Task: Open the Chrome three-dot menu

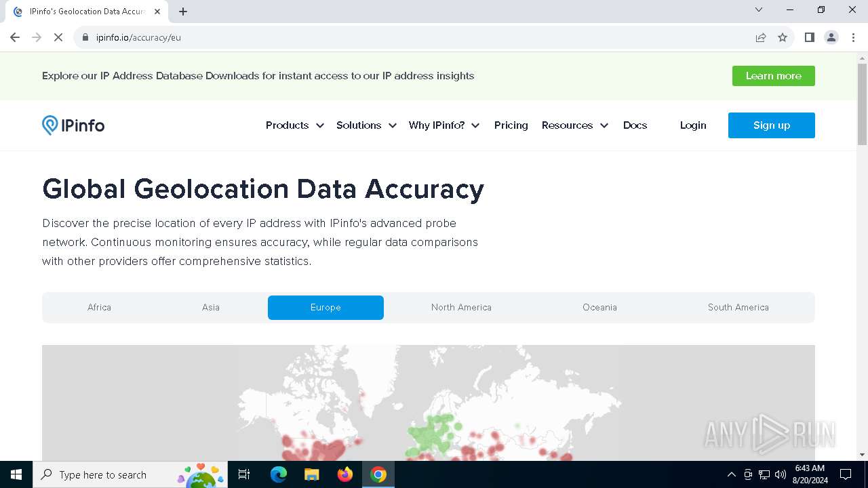Action: tap(853, 37)
